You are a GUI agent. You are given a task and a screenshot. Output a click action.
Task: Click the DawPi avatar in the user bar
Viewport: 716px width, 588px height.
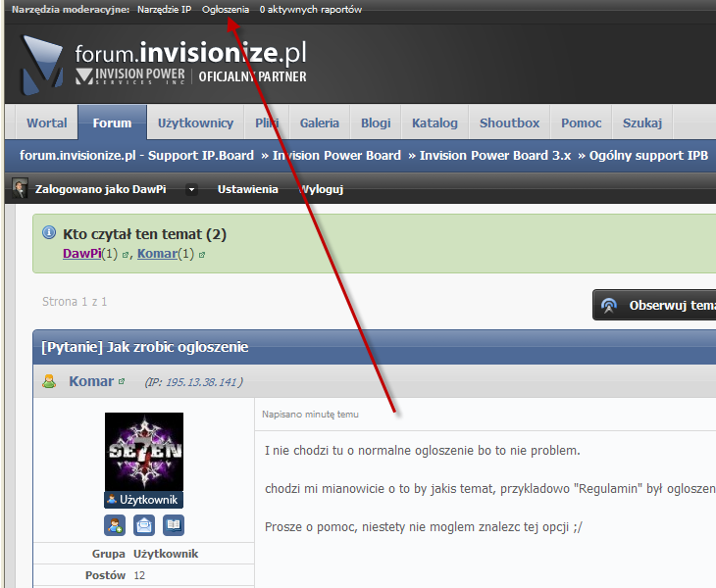tap(20, 189)
